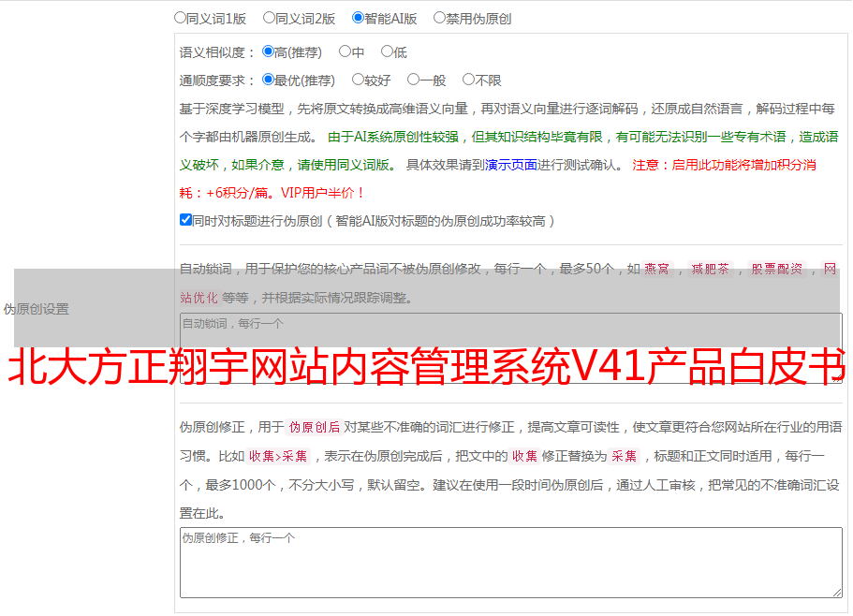Set 通顺度要求 to 最优(推荐)
The height and width of the screenshot is (616, 853).
[x=268, y=80]
